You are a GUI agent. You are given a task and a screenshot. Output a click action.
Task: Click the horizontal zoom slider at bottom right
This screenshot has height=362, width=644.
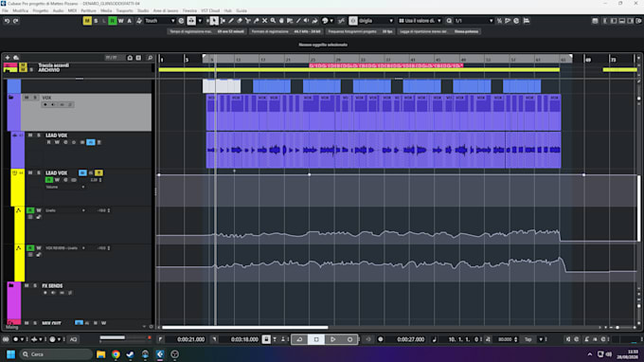tap(617, 328)
